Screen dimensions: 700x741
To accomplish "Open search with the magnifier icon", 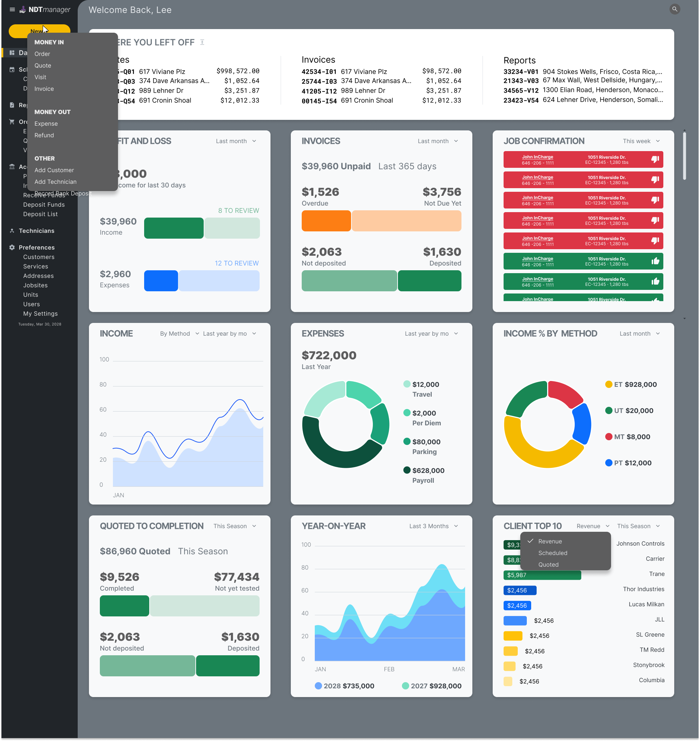I will click(x=674, y=9).
